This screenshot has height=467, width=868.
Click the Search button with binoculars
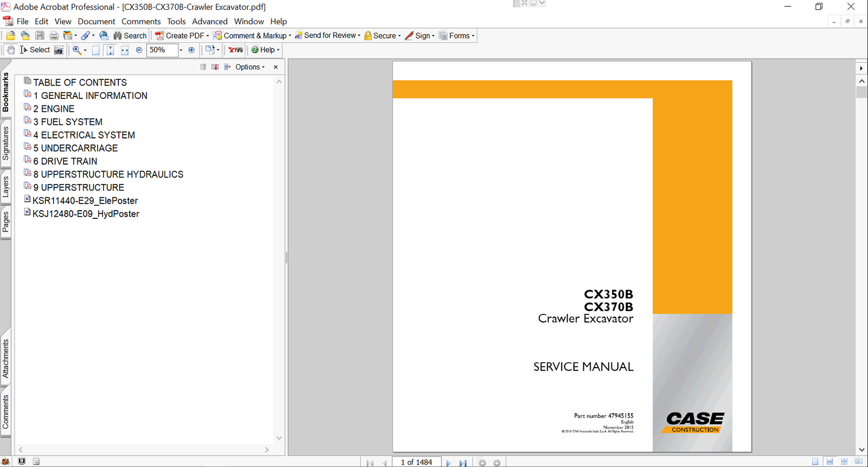[130, 36]
